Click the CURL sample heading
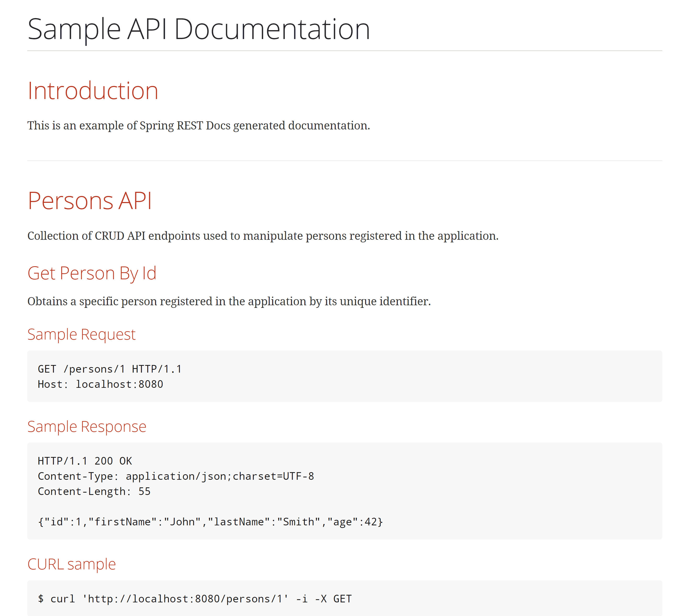 coord(71,564)
